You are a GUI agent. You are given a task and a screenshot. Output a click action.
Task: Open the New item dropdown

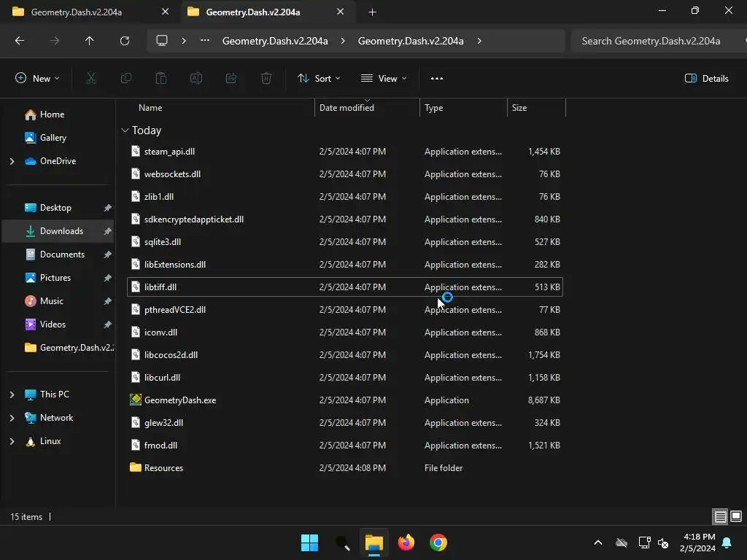click(37, 79)
